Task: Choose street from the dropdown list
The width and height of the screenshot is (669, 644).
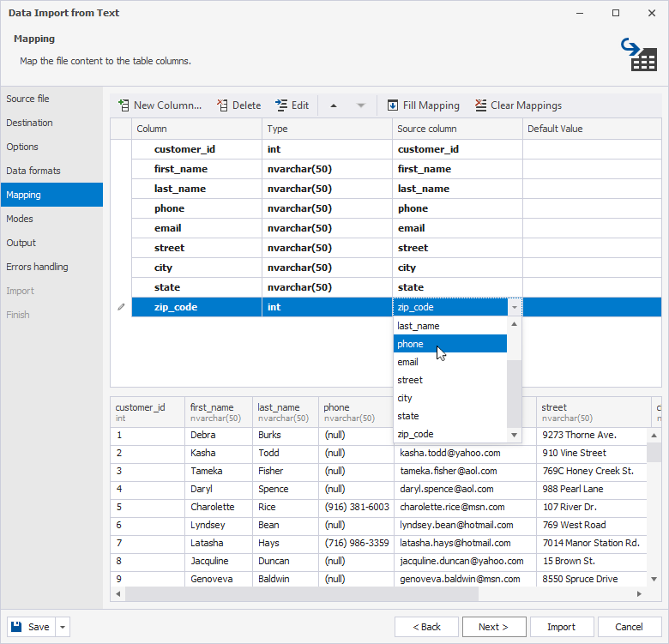Action: [450, 380]
